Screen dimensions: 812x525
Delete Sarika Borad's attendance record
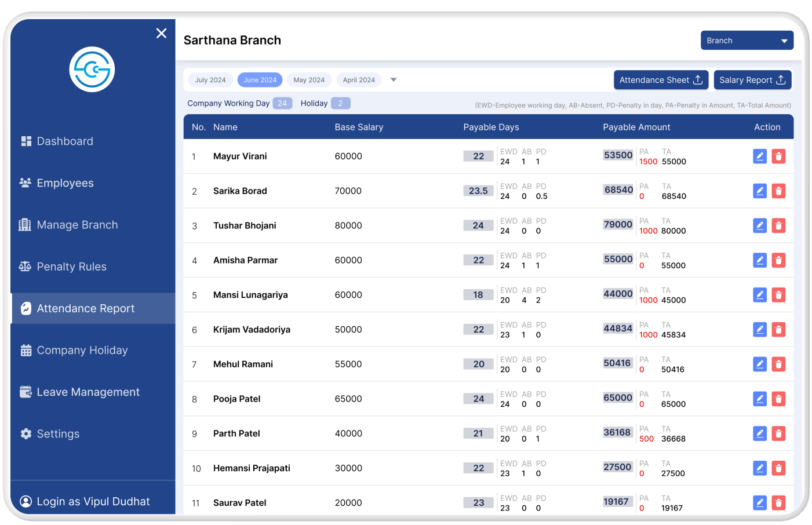click(778, 191)
